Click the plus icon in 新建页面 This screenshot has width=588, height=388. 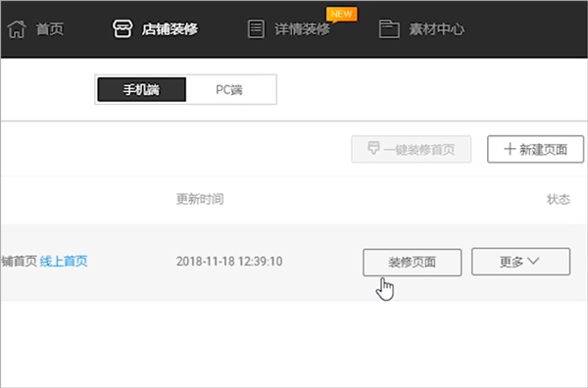(510, 149)
